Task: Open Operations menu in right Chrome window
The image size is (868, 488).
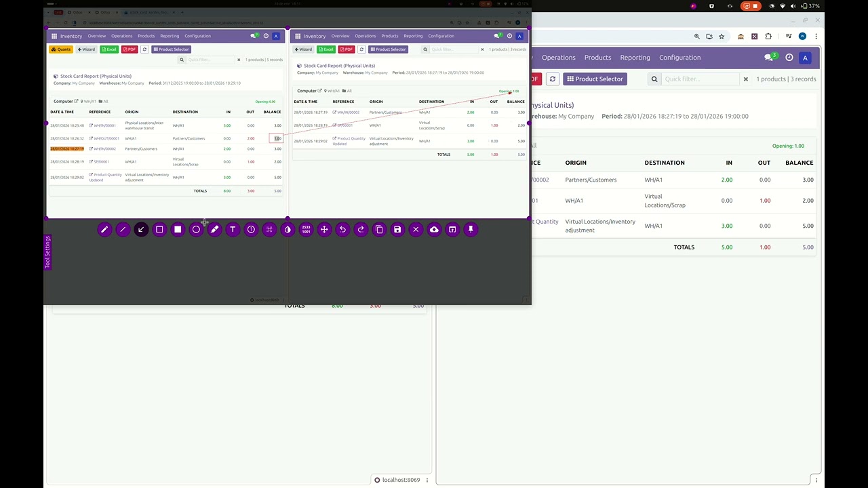Action: pos(559,58)
